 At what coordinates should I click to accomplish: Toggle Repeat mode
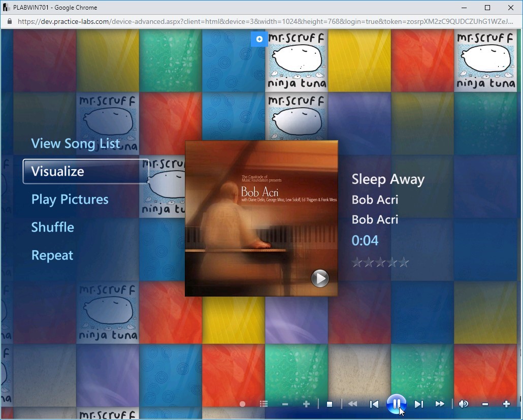(52, 255)
